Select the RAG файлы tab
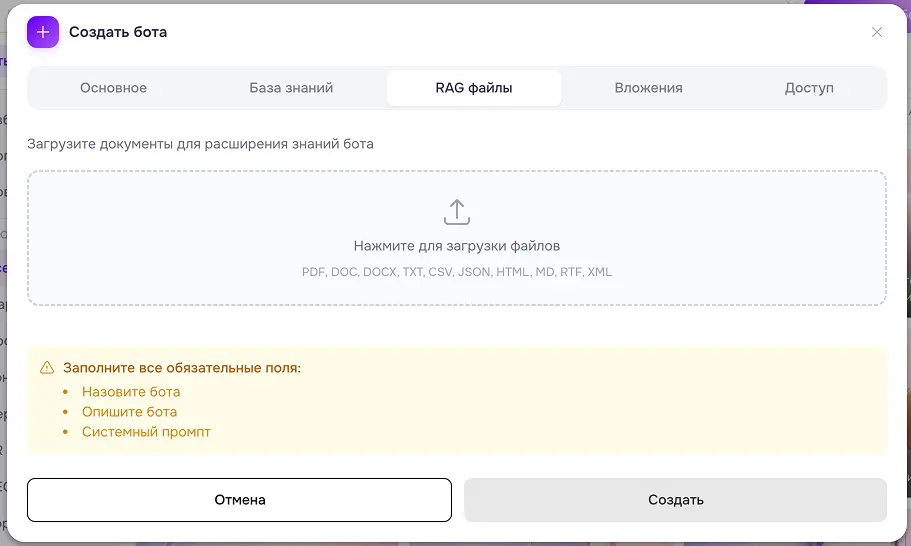The height and width of the screenshot is (546, 911). [474, 88]
